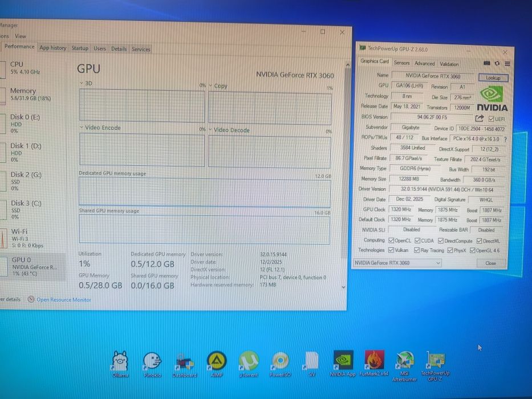The image size is (532, 399).
Task: Open the Sensors tab in GPU-Z
Action: point(402,63)
